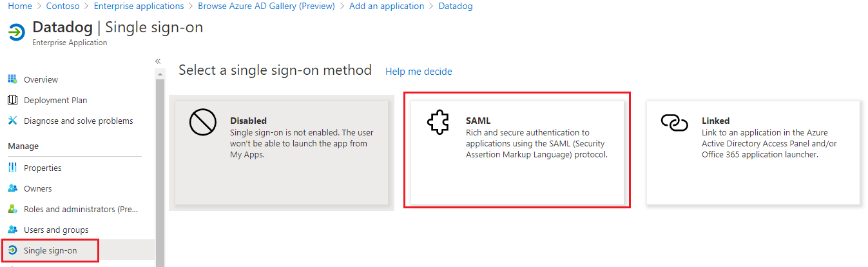Viewport: 868px width, 267px height.
Task: Click the Properties bars icon
Action: point(12,168)
